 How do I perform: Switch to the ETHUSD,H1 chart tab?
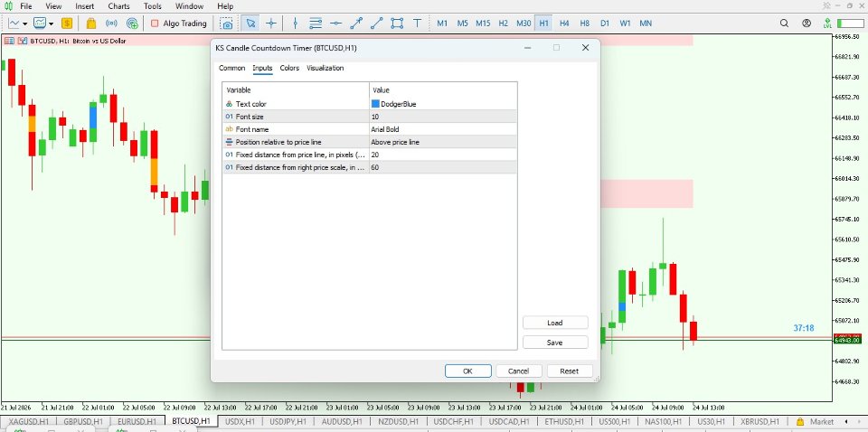(563, 421)
